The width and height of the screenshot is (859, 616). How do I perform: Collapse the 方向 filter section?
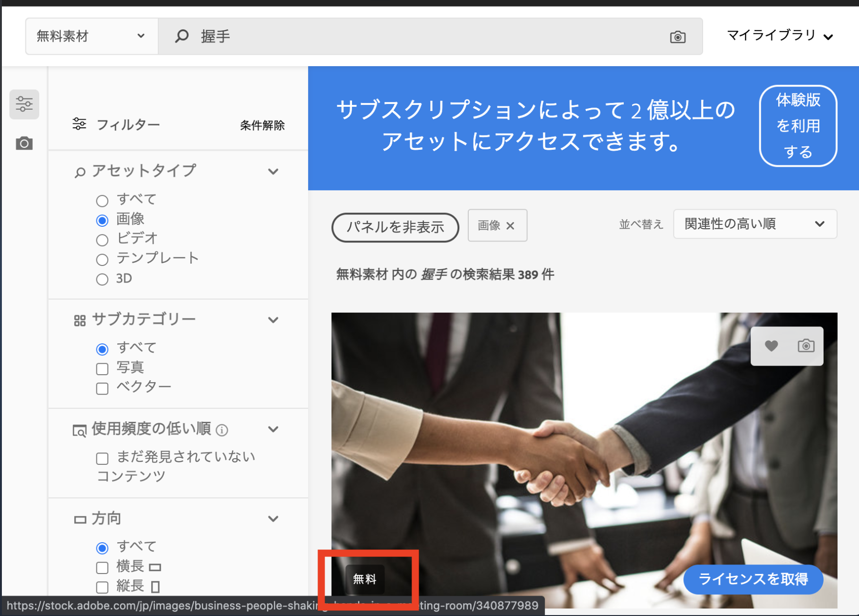click(x=273, y=519)
